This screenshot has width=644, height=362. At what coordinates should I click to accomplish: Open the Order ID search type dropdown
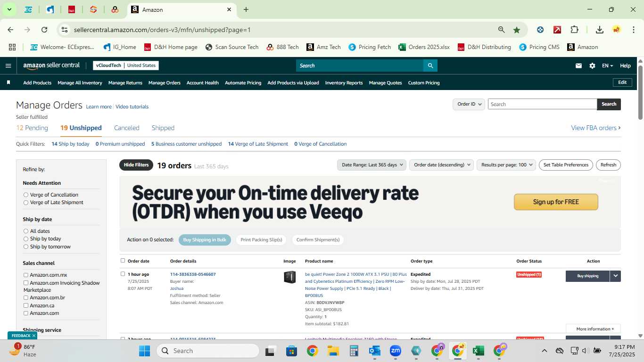(469, 104)
